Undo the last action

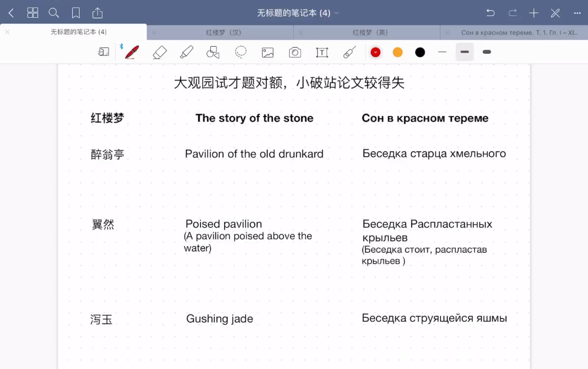[490, 13]
